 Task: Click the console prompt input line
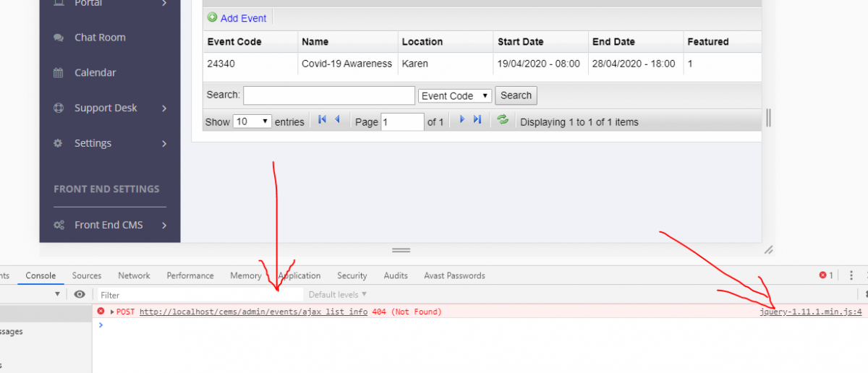point(480,325)
